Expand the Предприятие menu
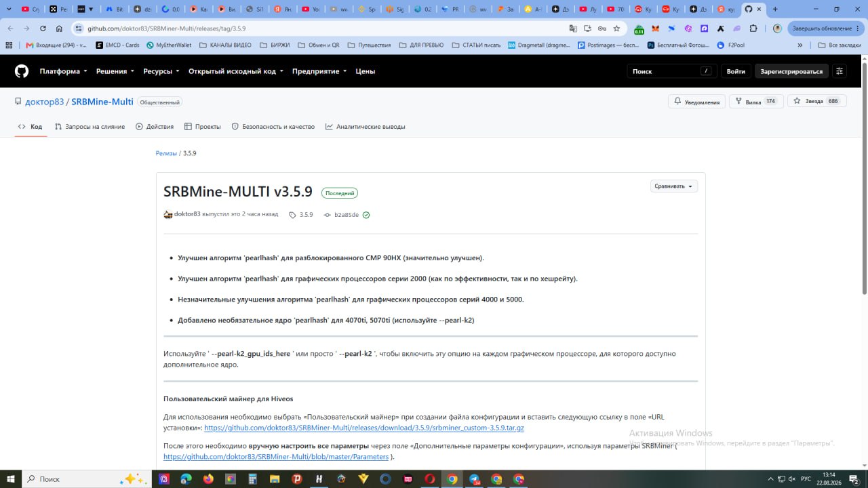868x488 pixels. (x=319, y=71)
